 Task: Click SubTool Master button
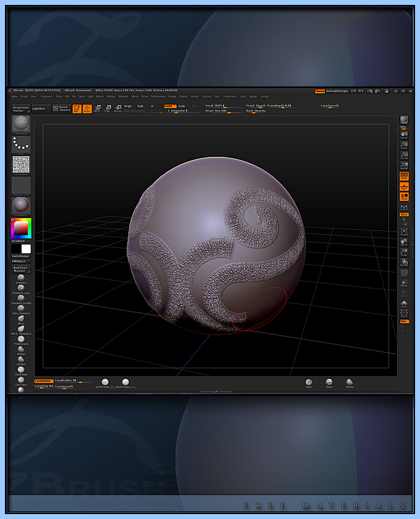pyautogui.click(x=21, y=269)
